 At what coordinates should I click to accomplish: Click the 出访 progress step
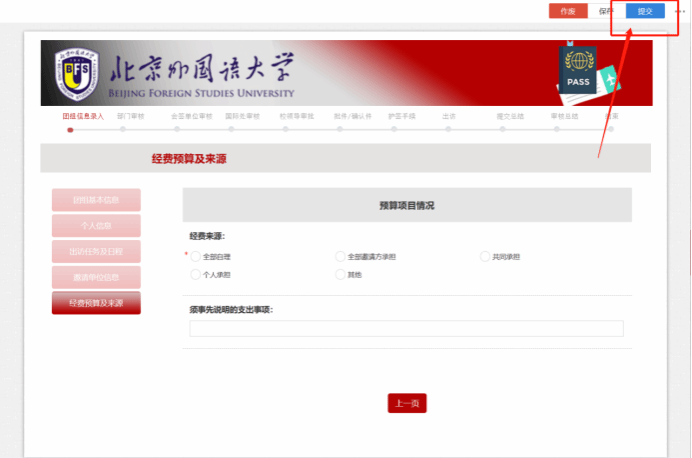click(449, 117)
